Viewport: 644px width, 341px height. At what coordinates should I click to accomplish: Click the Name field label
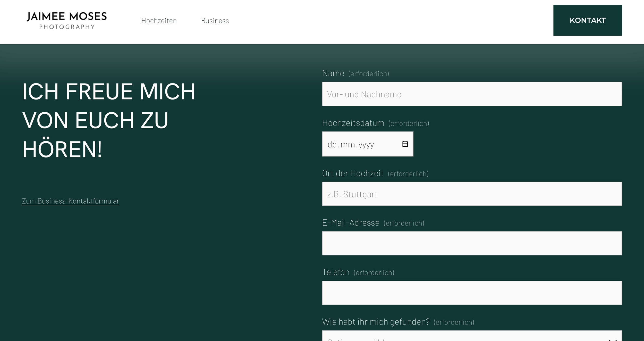tap(333, 73)
